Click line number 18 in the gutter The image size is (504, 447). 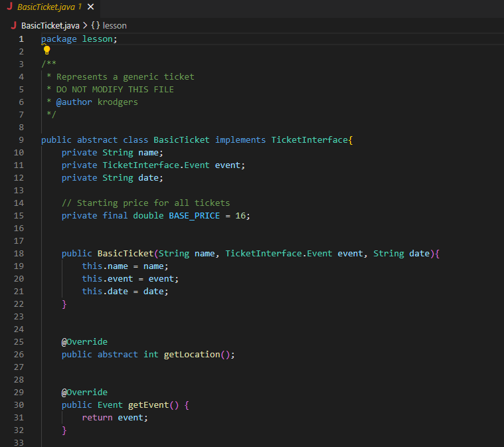click(19, 254)
